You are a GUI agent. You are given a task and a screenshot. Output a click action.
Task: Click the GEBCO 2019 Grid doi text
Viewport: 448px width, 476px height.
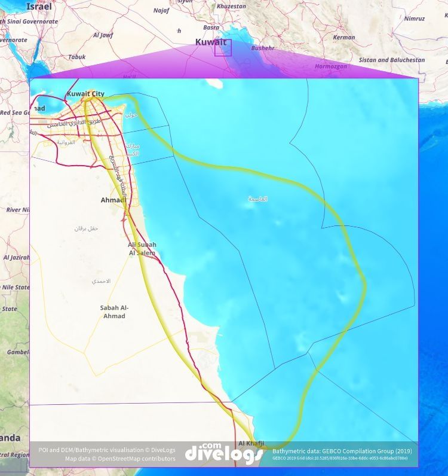pyautogui.click(x=340, y=458)
